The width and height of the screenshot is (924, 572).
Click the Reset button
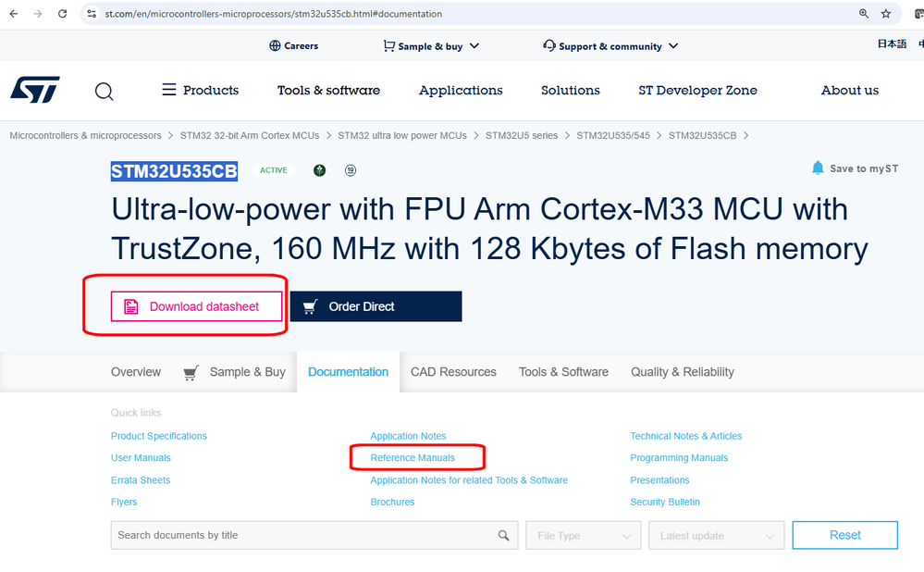pos(844,535)
